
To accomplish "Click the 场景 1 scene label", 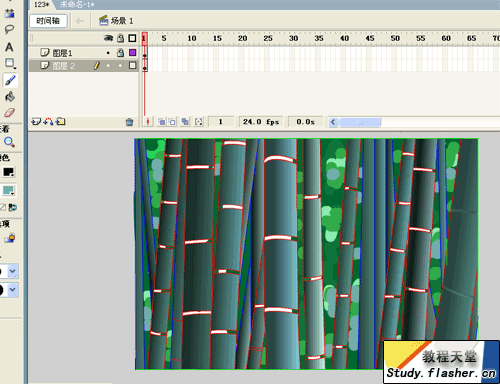I will click(122, 21).
